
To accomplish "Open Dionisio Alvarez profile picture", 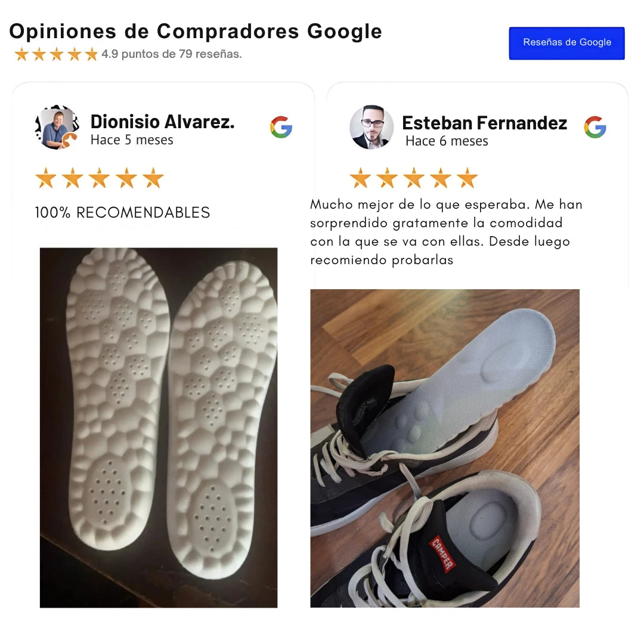I will [x=57, y=127].
